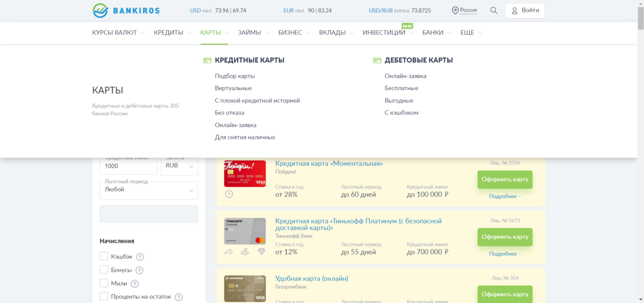This screenshot has width=644, height=303.
Task: Expand the Кредиты menu chevron
Action: tap(189, 33)
